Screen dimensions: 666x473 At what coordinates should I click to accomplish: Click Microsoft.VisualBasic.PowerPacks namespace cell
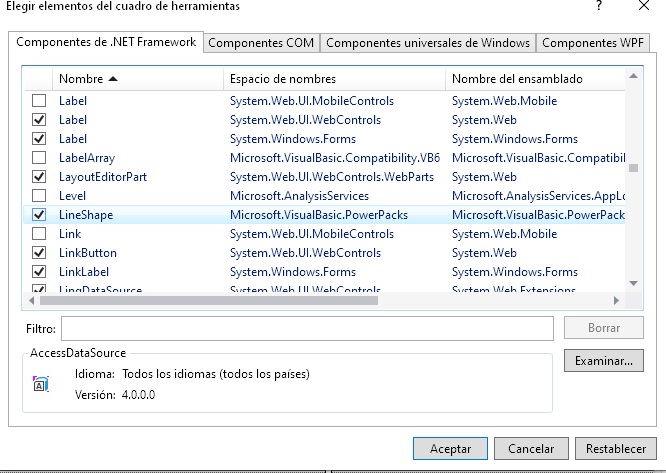[319, 215]
